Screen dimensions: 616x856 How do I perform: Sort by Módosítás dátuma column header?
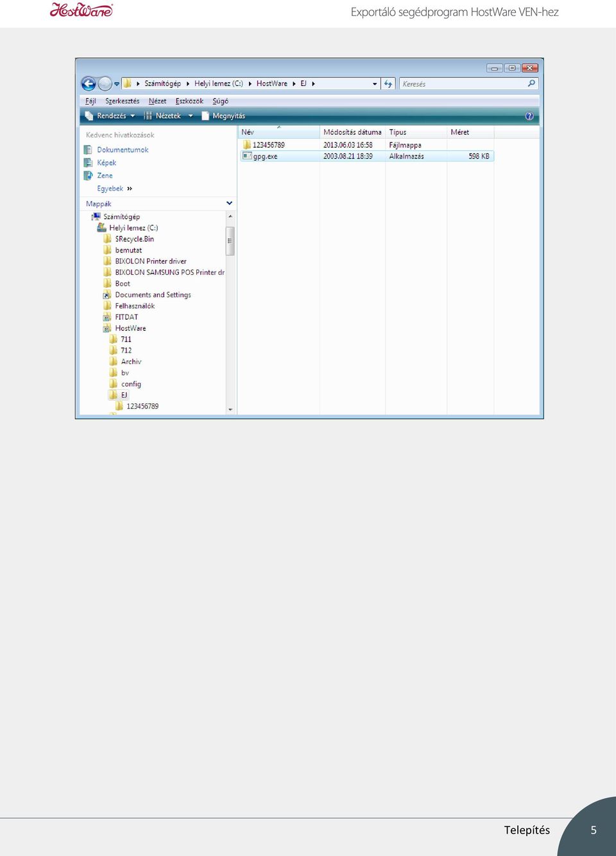[x=352, y=132]
